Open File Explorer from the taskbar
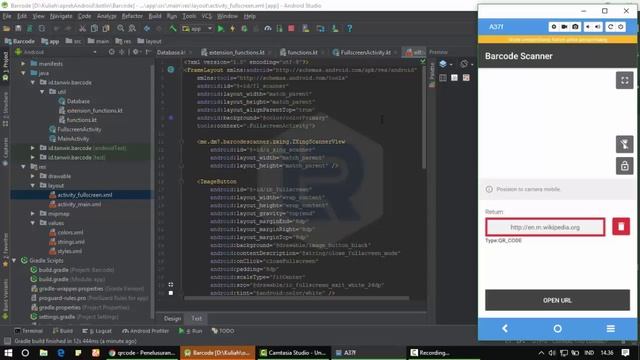 click(43, 353)
